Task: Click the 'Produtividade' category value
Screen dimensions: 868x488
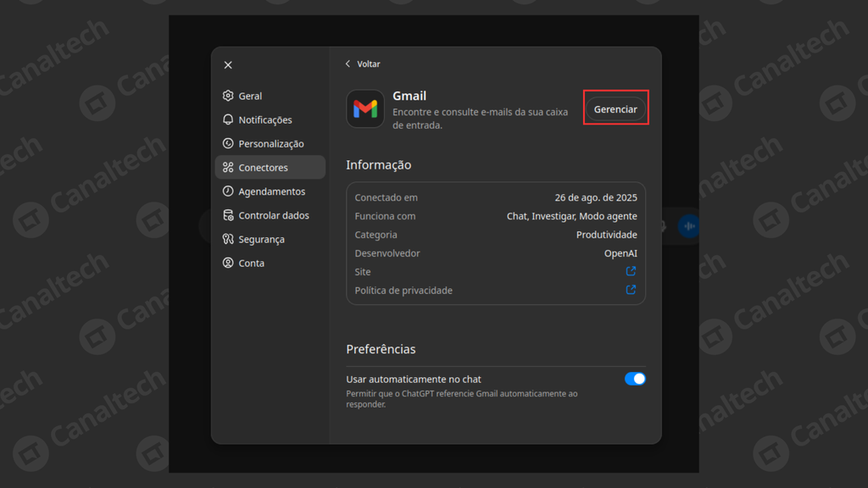Action: click(607, 235)
